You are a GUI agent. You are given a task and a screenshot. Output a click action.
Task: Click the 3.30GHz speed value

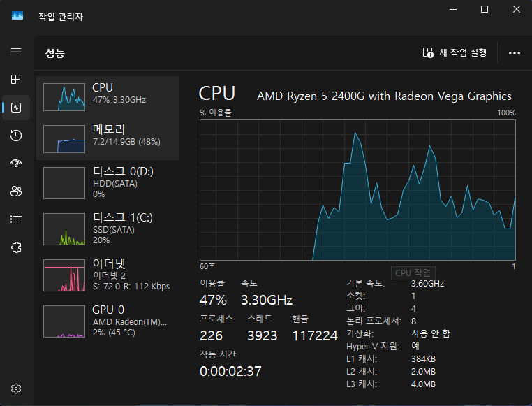267,300
